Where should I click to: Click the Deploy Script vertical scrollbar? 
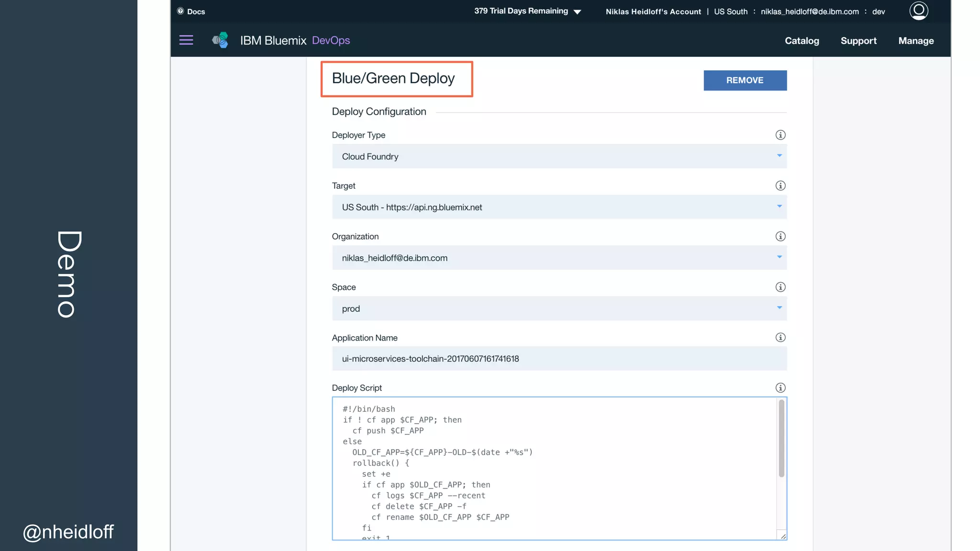[781, 438]
